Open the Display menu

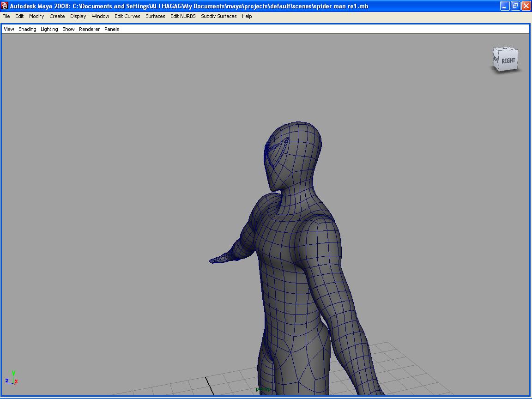(78, 16)
